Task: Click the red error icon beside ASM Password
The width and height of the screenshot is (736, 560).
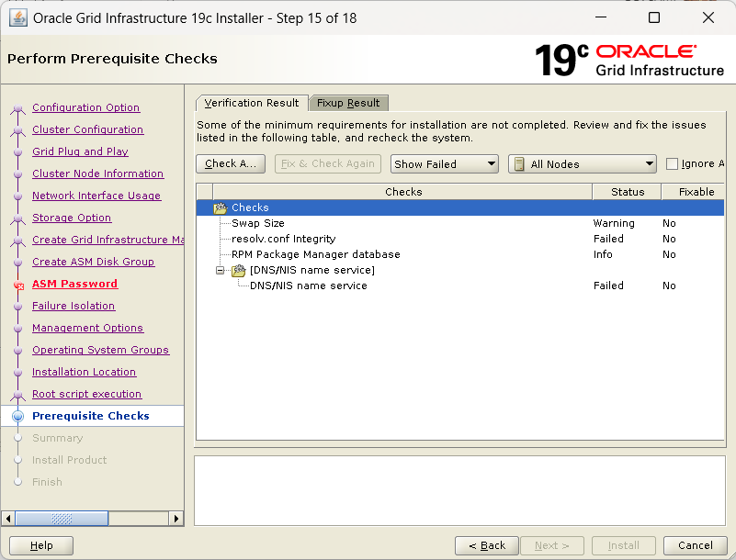Action: [18, 286]
